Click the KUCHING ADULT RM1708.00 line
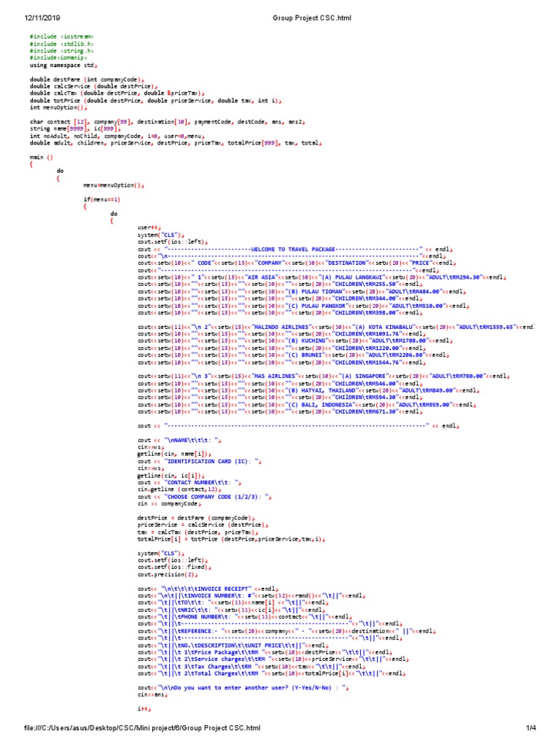This screenshot has width=560, height=747. pyautogui.click(x=295, y=341)
